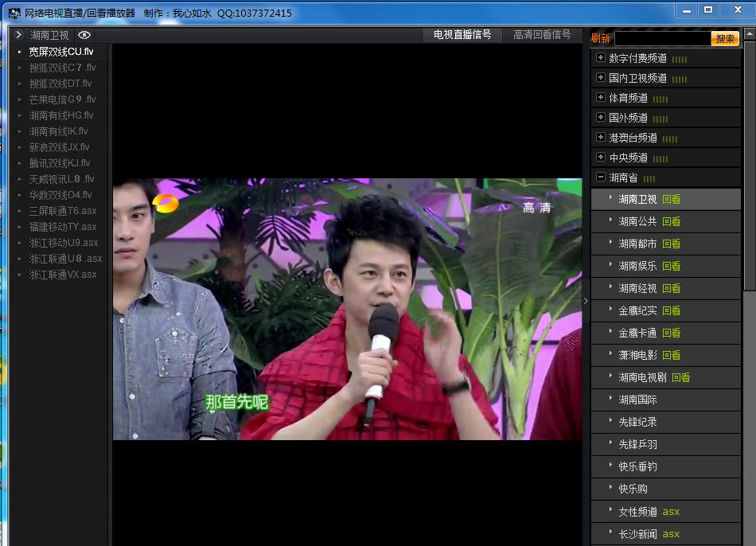Screen dimensions: 756x546
Task: Expand the 中央频道 category
Action: tap(601, 158)
